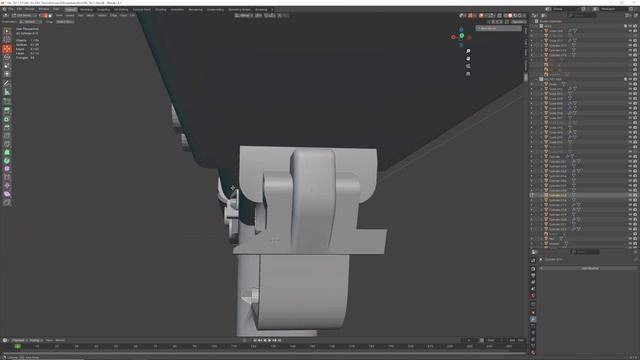Screen dimensions: 640x360
Task: Enable face select mode
Action: [x=50, y=16]
